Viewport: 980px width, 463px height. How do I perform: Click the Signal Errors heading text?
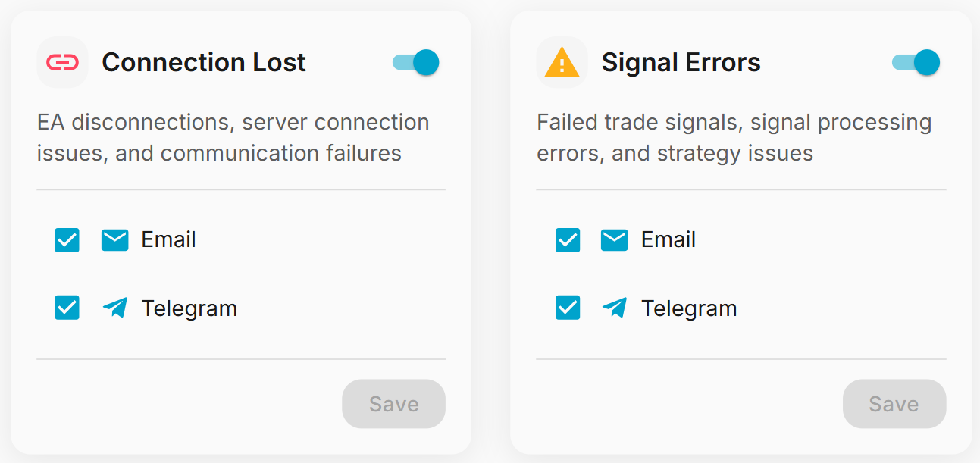click(681, 62)
